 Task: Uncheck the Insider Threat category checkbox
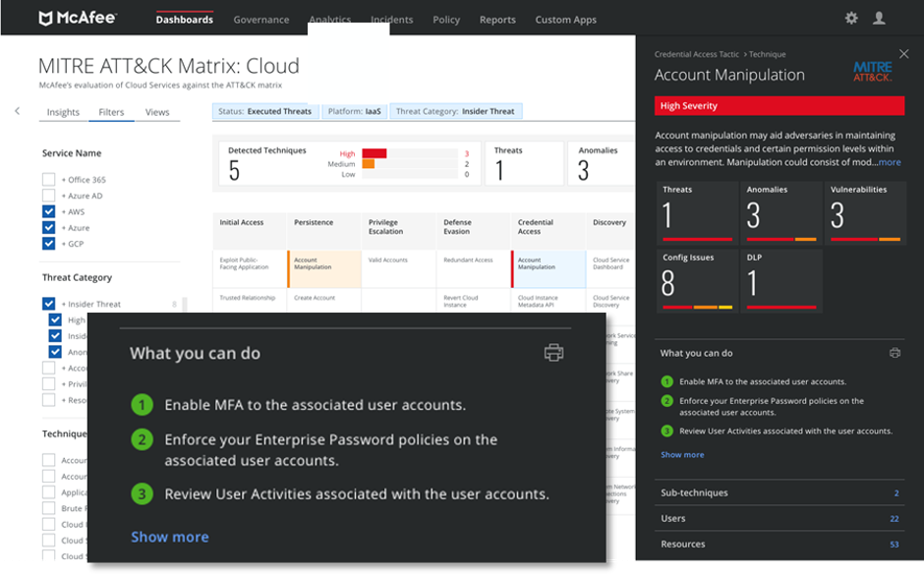pyautogui.click(x=48, y=304)
